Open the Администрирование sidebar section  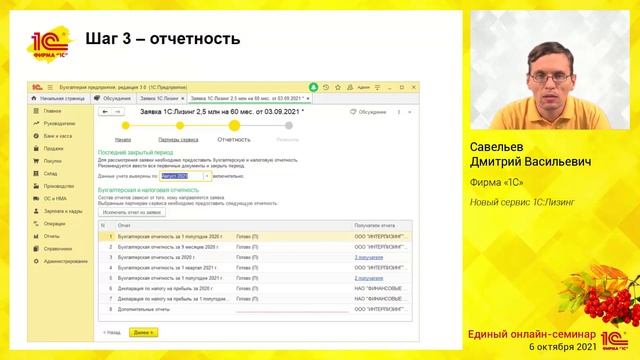[x=66, y=261]
